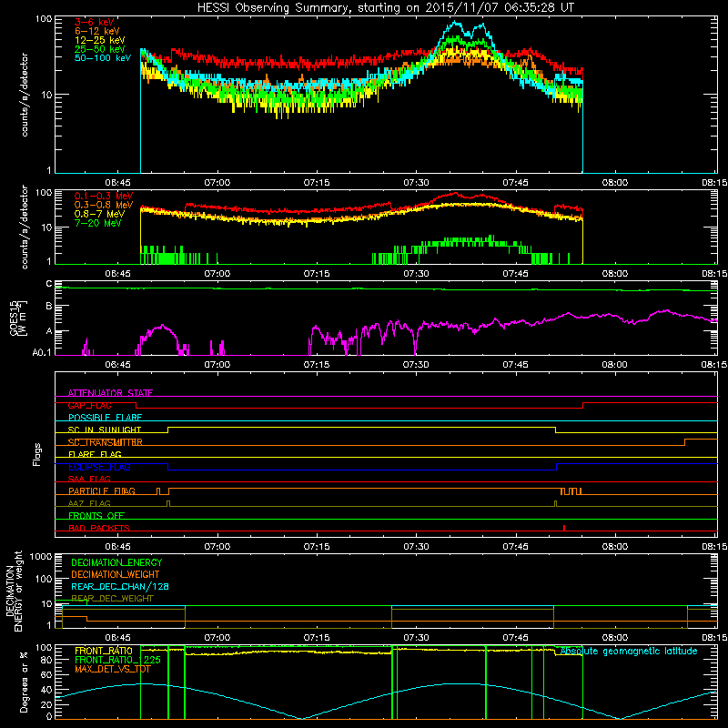Select the SC_IN_SUNLIGHT flag label

coord(105,430)
